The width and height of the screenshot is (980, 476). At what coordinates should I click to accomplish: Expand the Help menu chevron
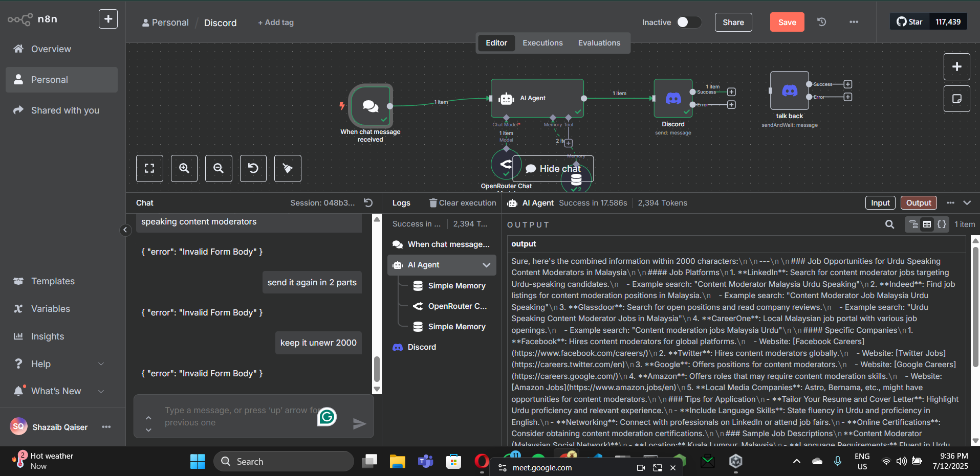(101, 364)
